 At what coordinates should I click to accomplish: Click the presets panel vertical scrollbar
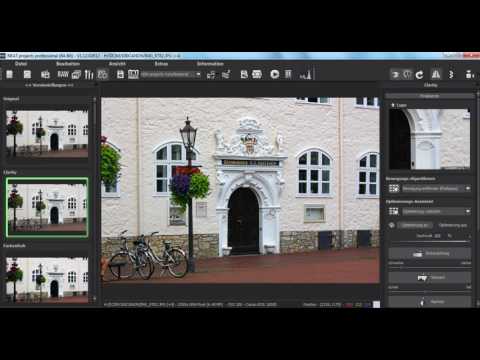[x=94, y=199]
